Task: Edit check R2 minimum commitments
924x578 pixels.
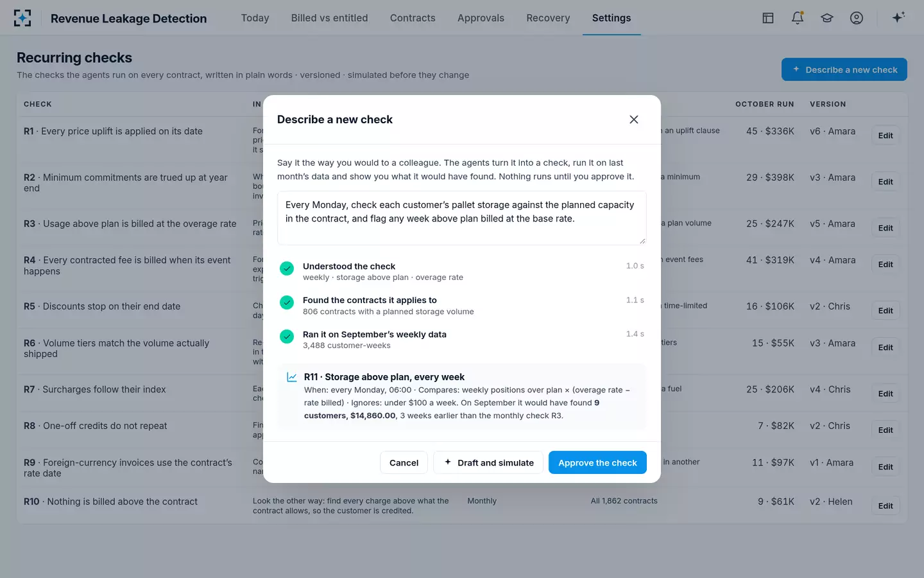Action: pos(886,182)
